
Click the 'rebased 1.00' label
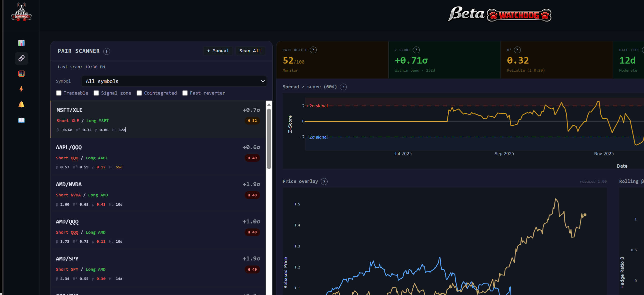(x=593, y=181)
